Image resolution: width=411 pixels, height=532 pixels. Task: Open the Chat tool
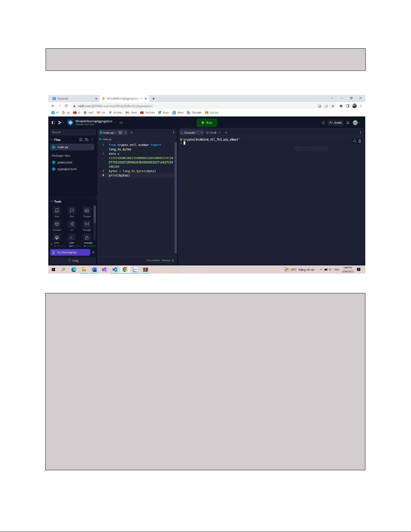coord(72,210)
